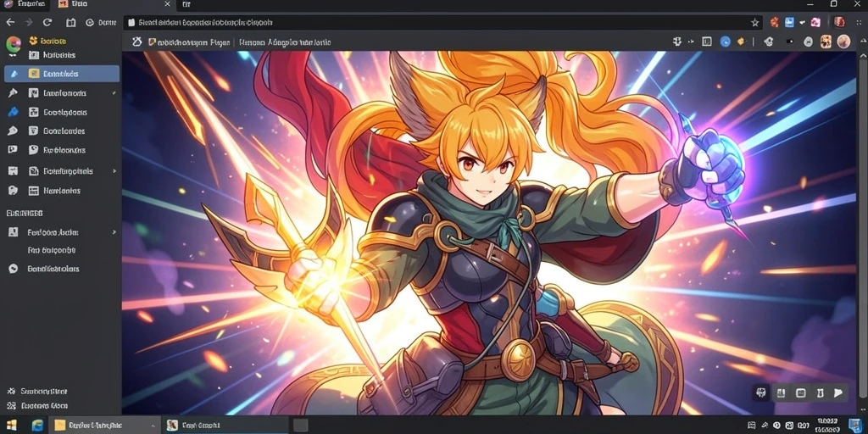868x434 pixels.
Task: Open the blue document extension icon
Action: (x=789, y=23)
